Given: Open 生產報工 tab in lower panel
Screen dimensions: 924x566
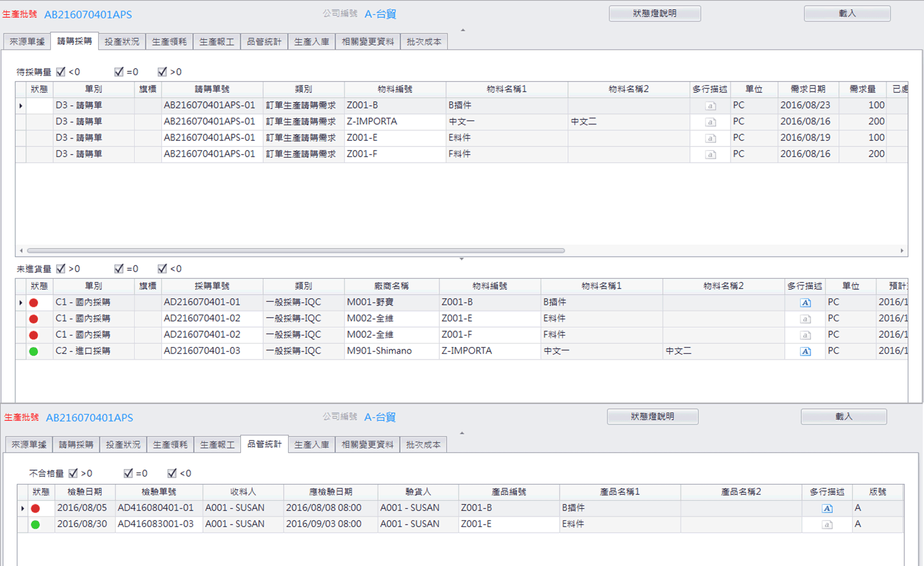Looking at the screenshot, I should point(217,445).
